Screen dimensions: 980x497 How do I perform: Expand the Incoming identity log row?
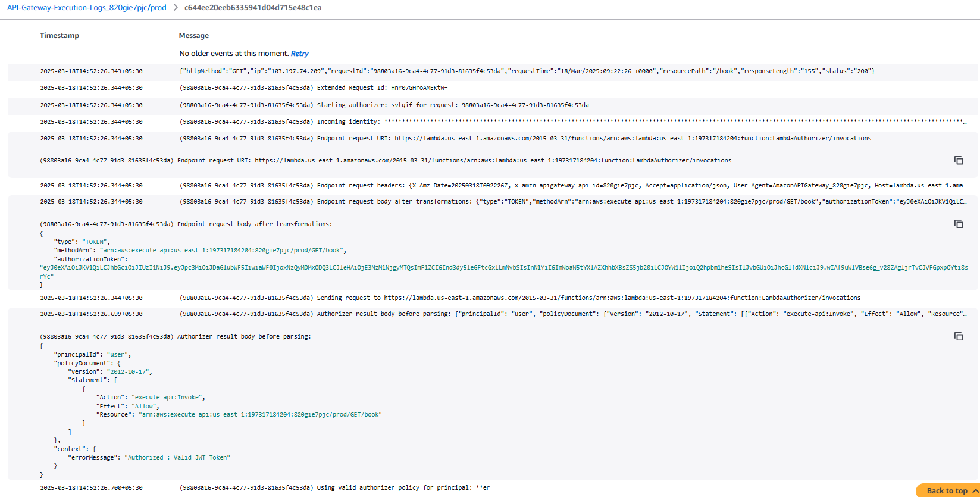point(493,122)
